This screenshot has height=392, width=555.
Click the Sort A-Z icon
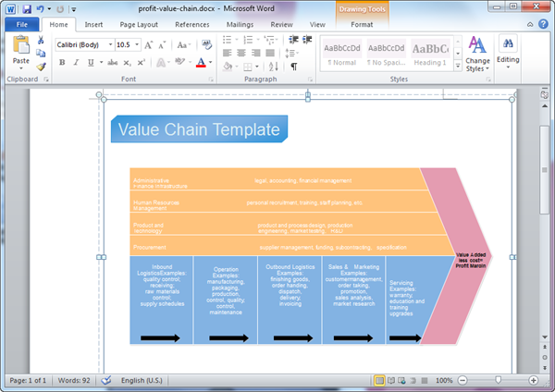pos(273,67)
